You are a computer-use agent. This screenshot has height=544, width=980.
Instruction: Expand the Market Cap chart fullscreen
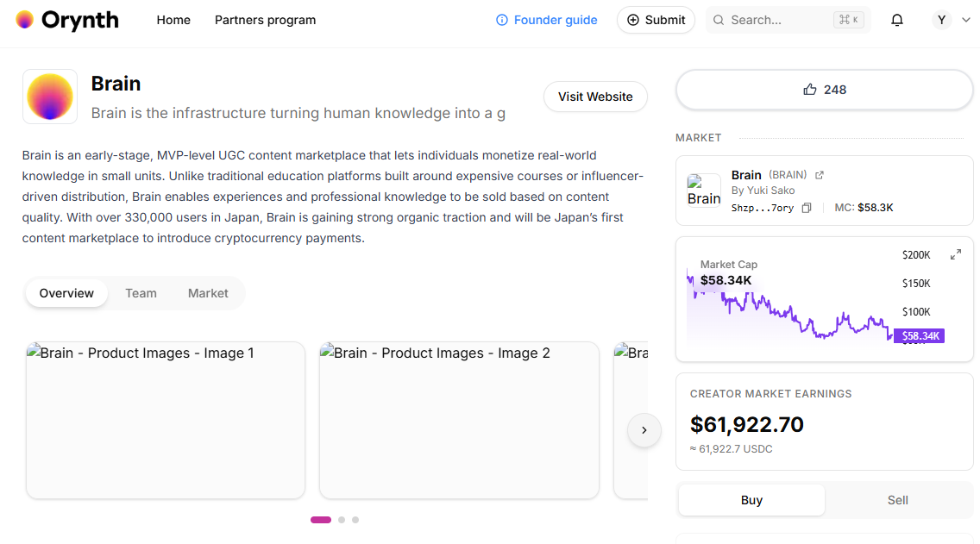[x=956, y=254]
